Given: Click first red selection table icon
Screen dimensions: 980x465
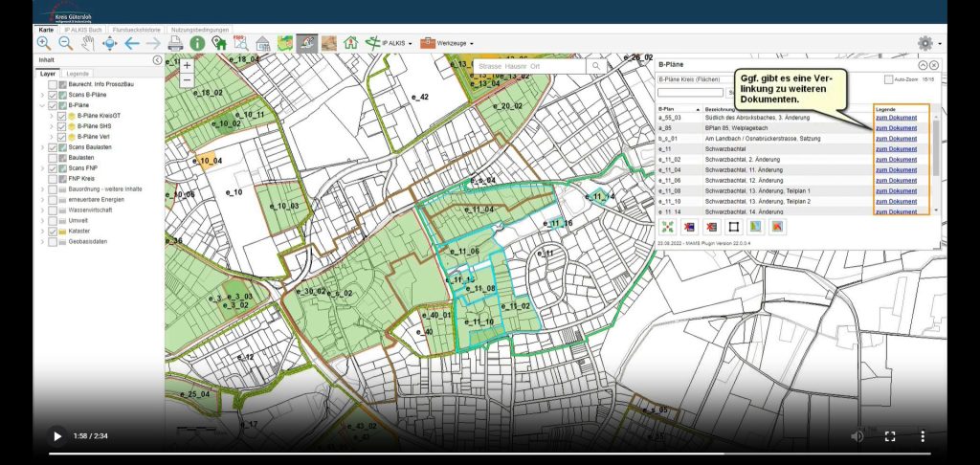Looking at the screenshot, I should click(689, 226).
